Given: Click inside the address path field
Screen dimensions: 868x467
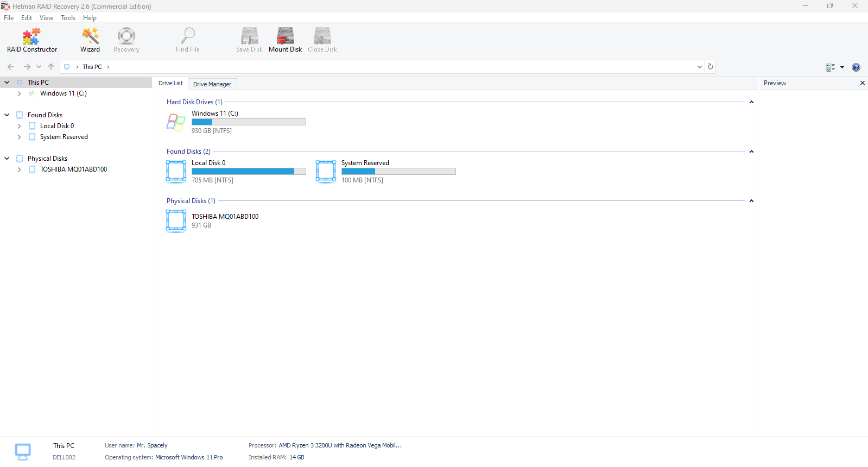Looking at the screenshot, I should (382, 67).
